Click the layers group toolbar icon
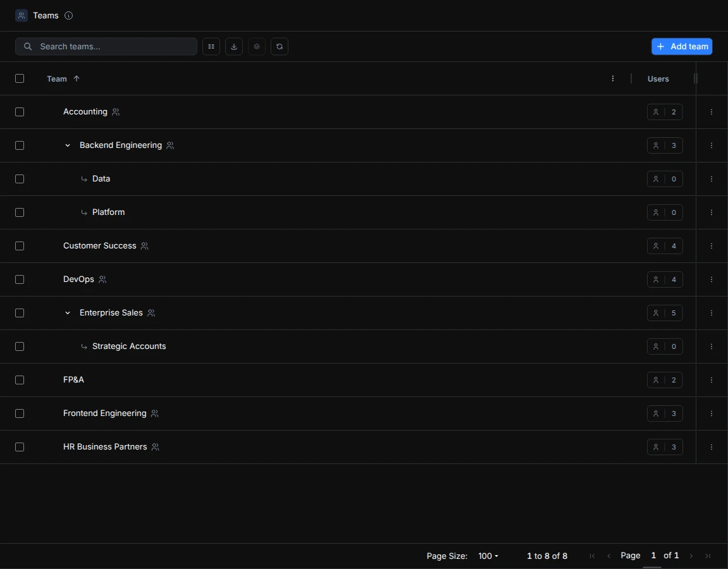Screen dimensions: 728x569 tap(257, 46)
